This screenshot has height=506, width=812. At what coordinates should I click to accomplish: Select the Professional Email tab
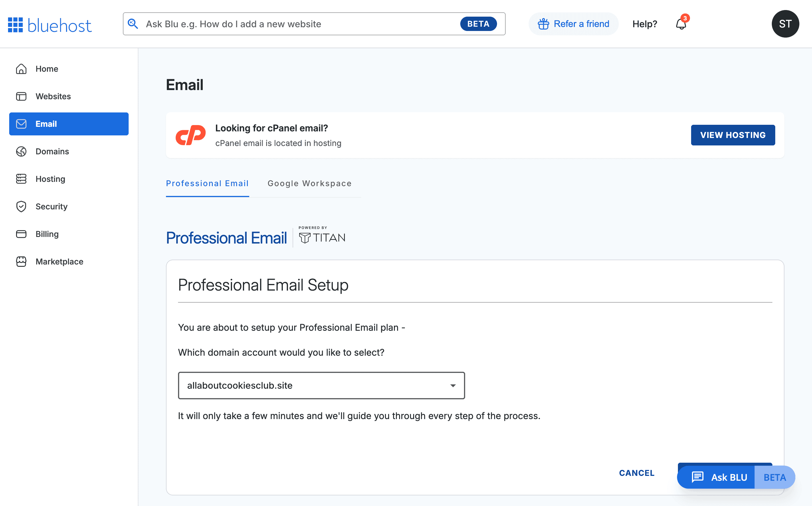[207, 183]
